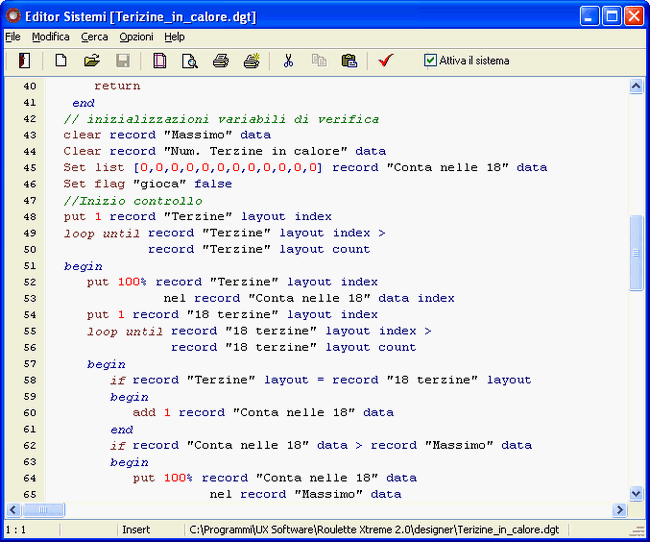
Task: Click the vertical scrollbar thumb
Action: click(636, 253)
